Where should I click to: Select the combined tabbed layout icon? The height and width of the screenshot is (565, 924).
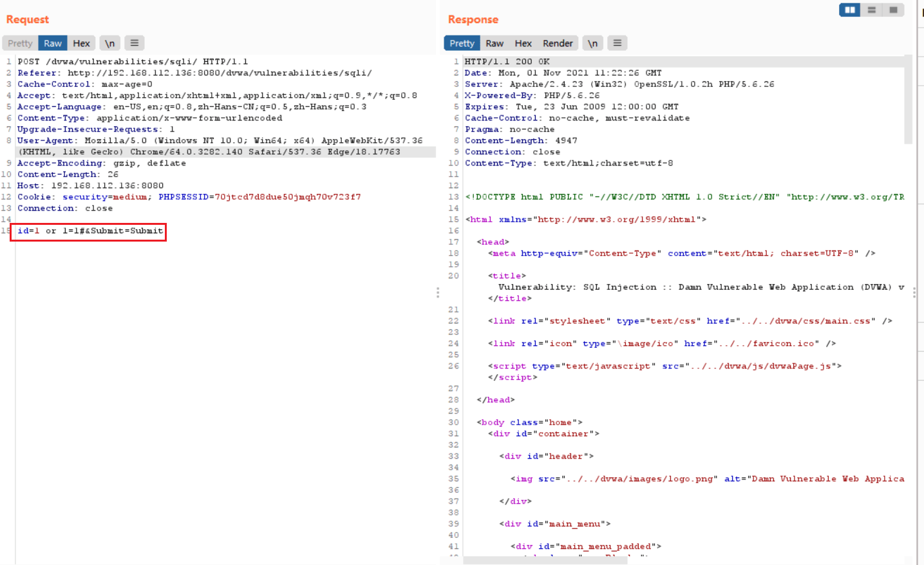pos(894,10)
